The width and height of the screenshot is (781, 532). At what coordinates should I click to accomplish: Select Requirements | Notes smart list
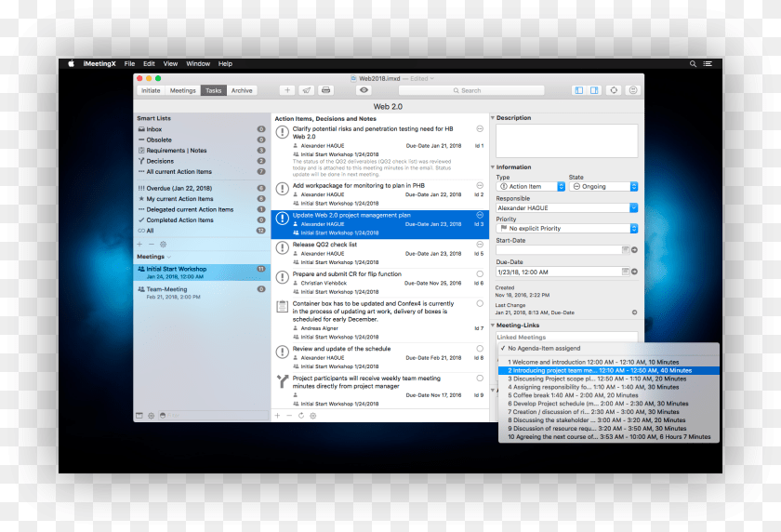pos(201,151)
